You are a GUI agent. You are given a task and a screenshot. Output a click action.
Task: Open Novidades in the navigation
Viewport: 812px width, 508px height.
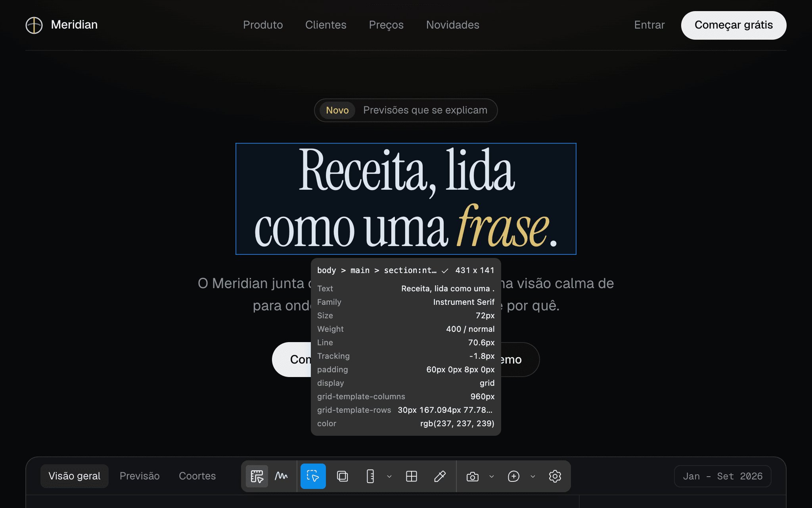453,25
